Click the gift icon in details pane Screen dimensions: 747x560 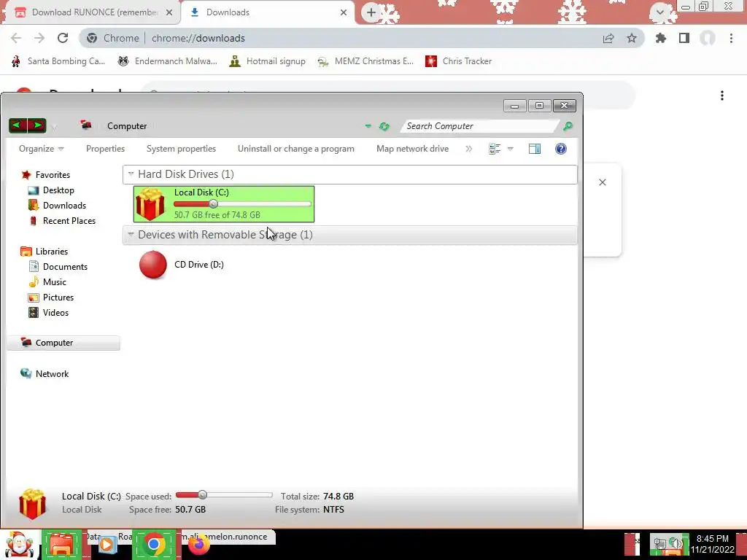(32, 503)
